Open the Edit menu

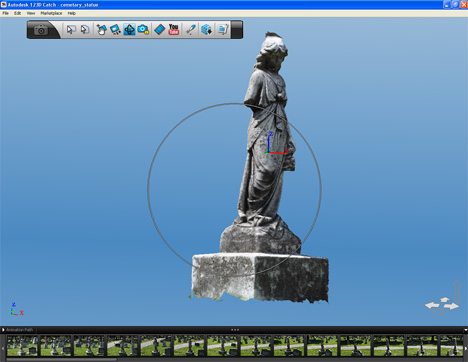(17, 13)
